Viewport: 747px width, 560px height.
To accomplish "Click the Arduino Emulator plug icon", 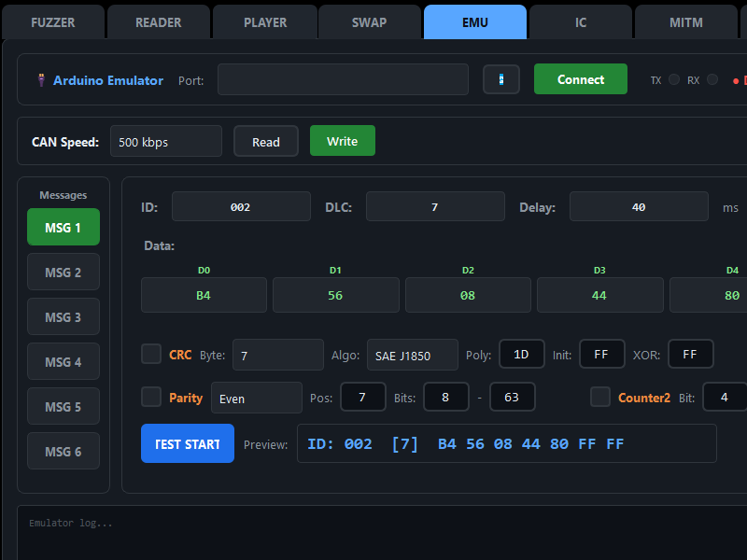I will point(41,80).
